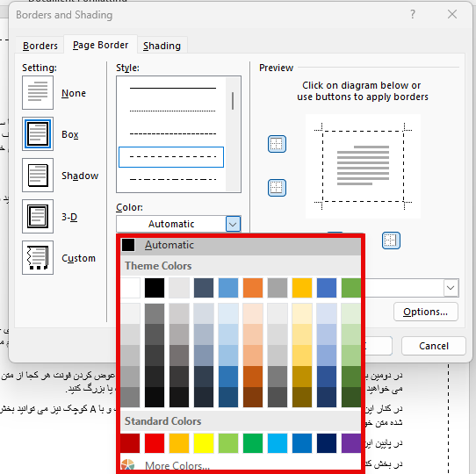Toggle the right border button in Preview
The image size is (476, 474).
(391, 241)
